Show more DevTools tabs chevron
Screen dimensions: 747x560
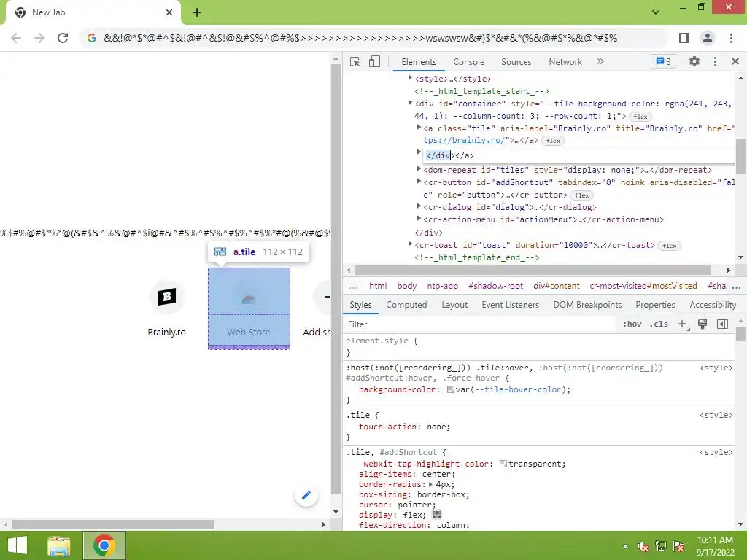tap(600, 61)
